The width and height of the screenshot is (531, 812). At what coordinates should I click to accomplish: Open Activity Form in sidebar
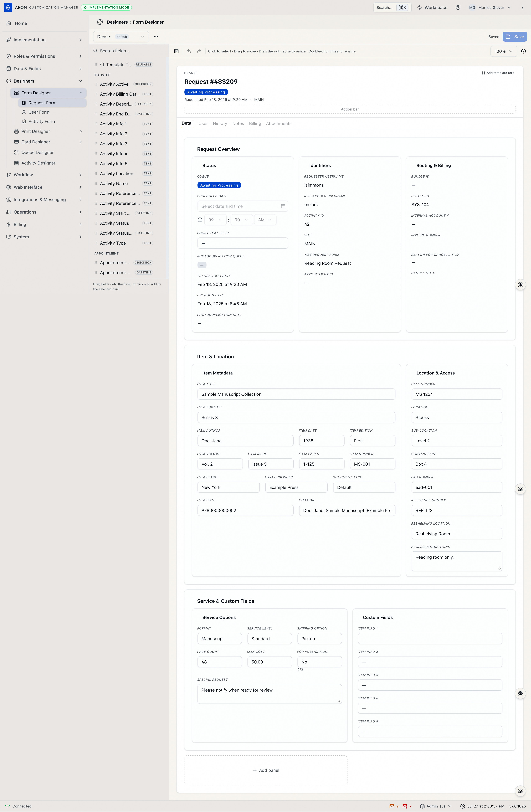(x=52, y=122)
